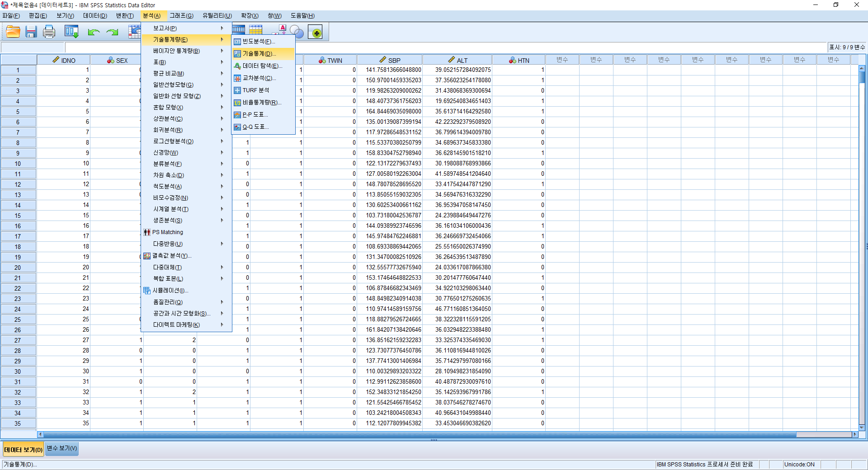Open 빈도분석(F) frequencies dialog
The height and width of the screenshot is (470, 868).
(x=263, y=41)
